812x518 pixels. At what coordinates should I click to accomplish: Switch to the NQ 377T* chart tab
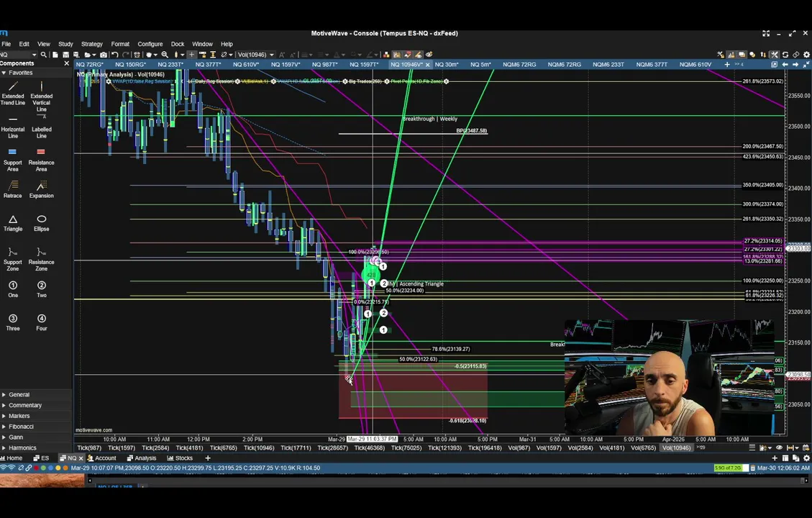click(x=208, y=65)
